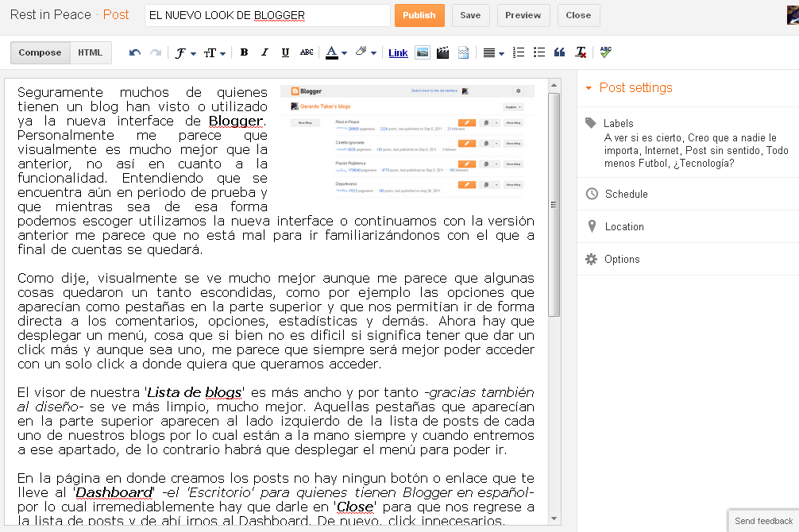Remove formatting with the Tx icon
The width and height of the screenshot is (799, 532).
581,52
